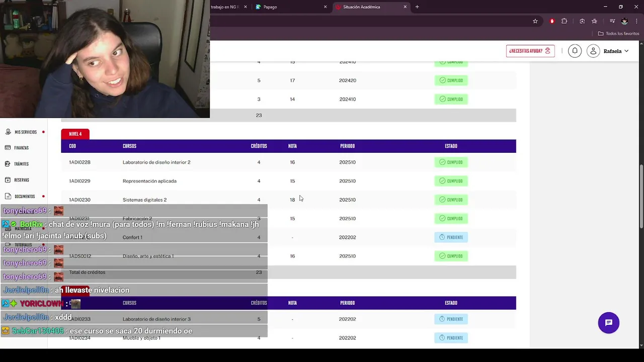Screen dimensions: 644x362
Task: Expand the Rafaela account dropdown
Action: (626, 51)
